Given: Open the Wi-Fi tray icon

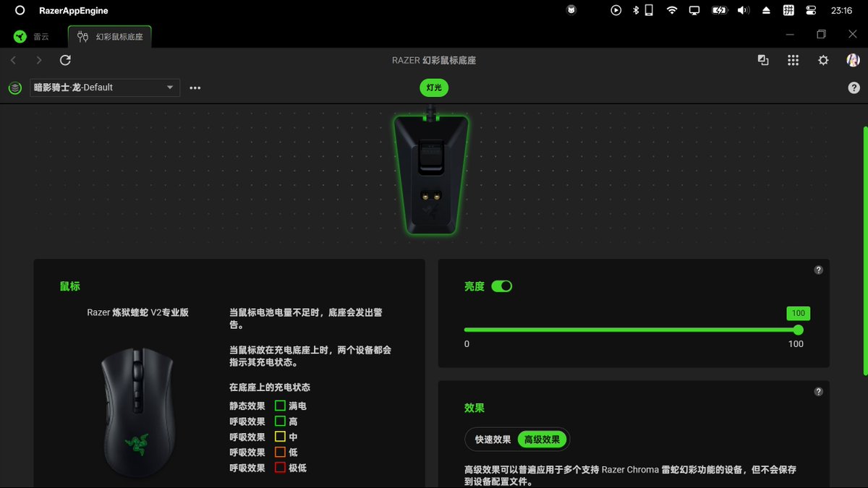Looking at the screenshot, I should coord(672,10).
